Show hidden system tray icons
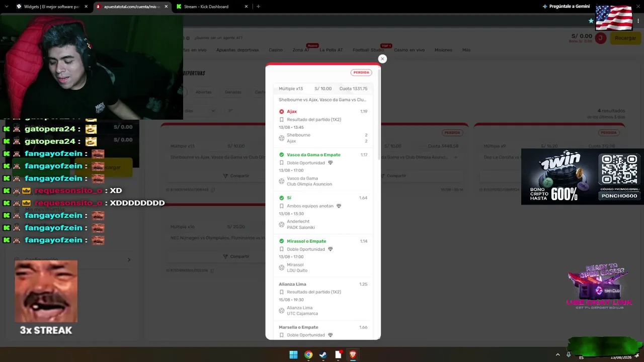 coord(557,355)
